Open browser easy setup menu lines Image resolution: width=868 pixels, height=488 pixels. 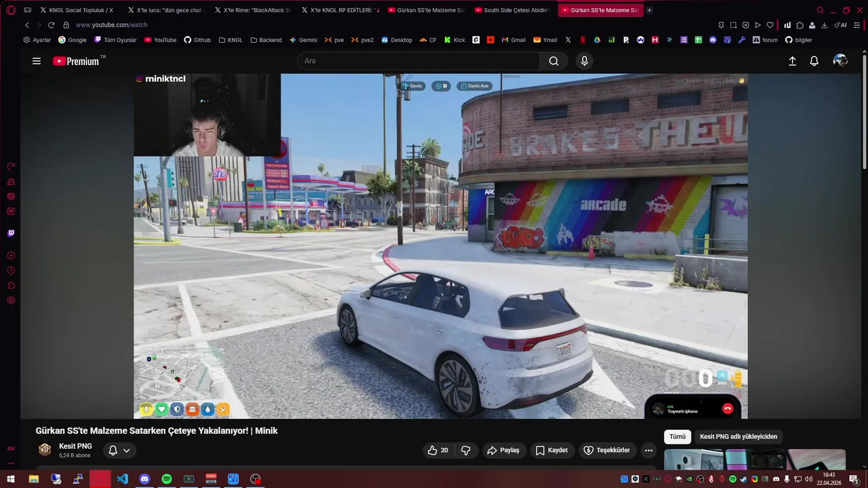[x=857, y=25]
